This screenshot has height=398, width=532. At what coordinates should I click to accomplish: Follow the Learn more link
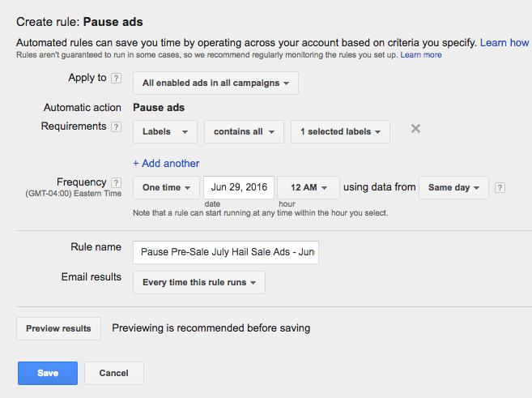(x=421, y=54)
